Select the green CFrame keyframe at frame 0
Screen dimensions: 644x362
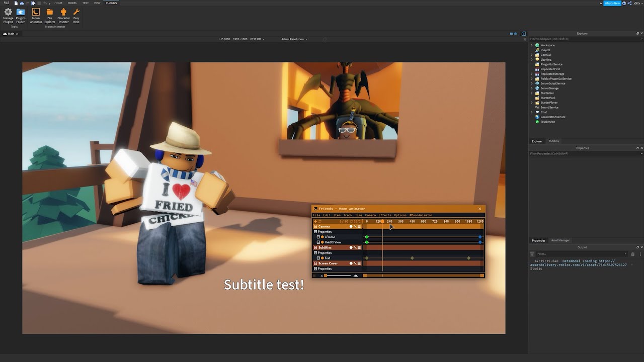click(x=367, y=237)
